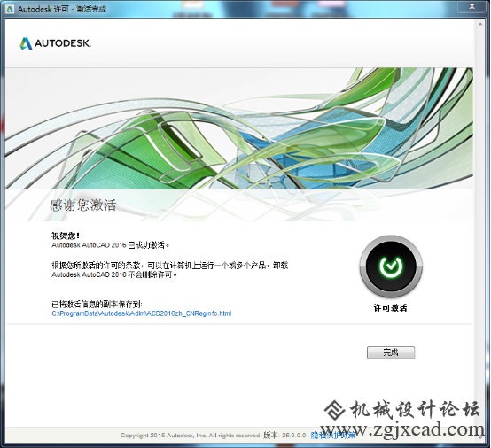Click the Autodesk logo in header
The height and width of the screenshot is (448, 491).
point(56,43)
